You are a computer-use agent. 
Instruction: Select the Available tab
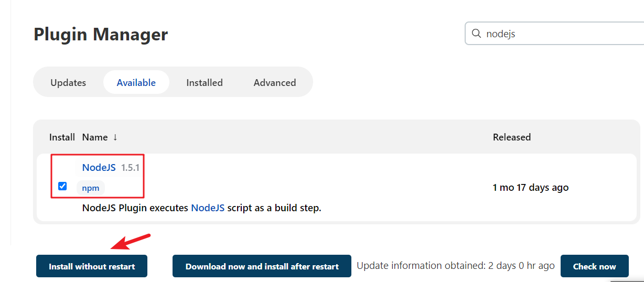click(136, 83)
